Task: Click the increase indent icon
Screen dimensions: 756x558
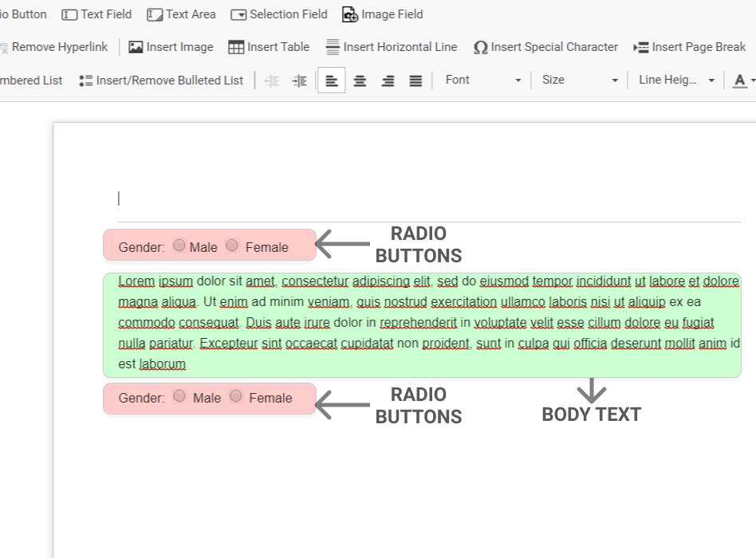Action: tap(299, 81)
